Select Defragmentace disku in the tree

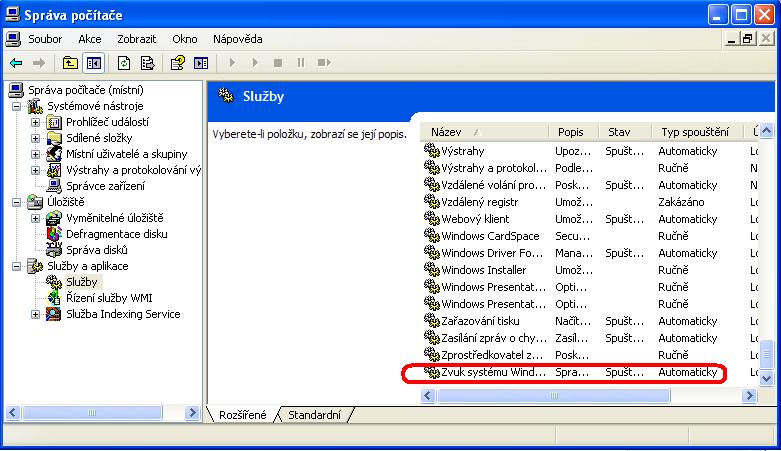pyautogui.click(x=116, y=234)
